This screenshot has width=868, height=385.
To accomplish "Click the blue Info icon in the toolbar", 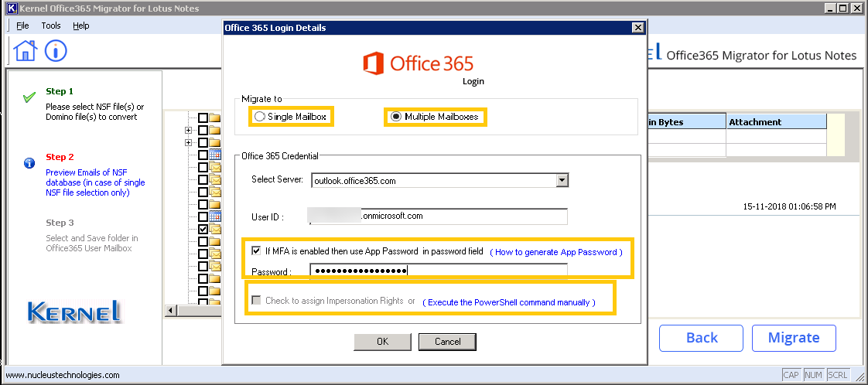I will (x=56, y=51).
